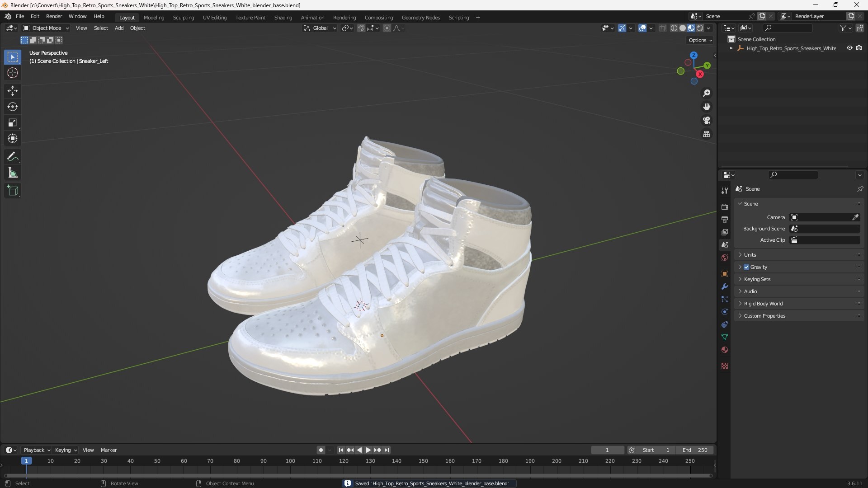Select the Annotate tool
Screen dimensions: 868x488
pyautogui.click(x=13, y=157)
